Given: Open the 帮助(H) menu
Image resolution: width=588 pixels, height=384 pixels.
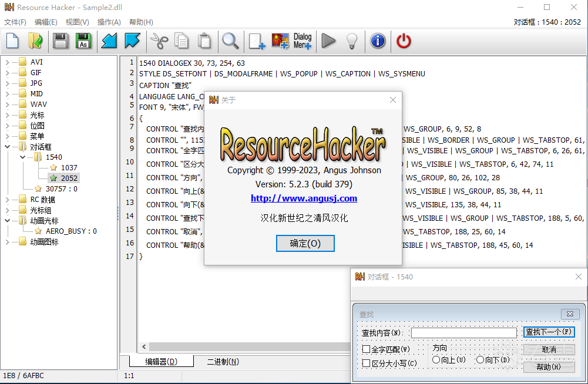Looking at the screenshot, I should [x=141, y=22].
